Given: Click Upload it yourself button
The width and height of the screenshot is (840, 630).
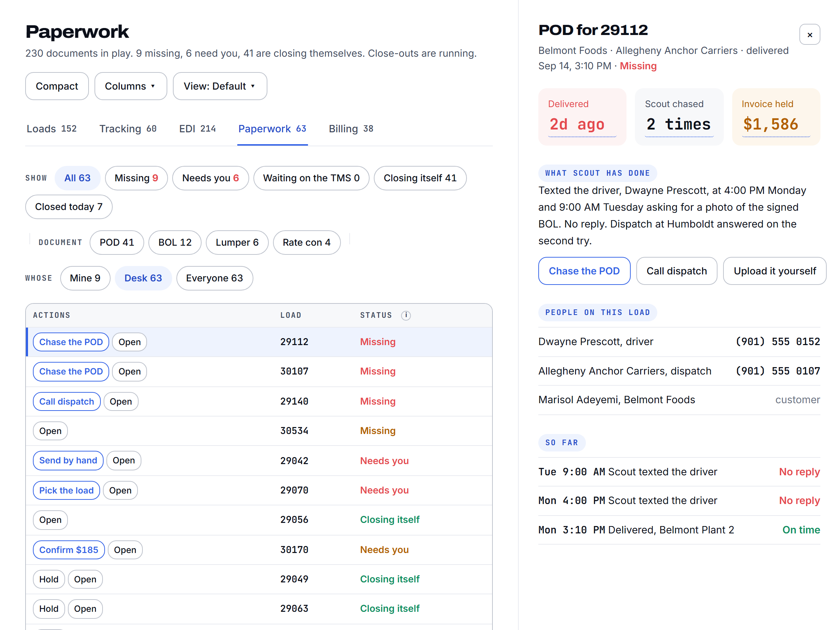Looking at the screenshot, I should point(775,271).
